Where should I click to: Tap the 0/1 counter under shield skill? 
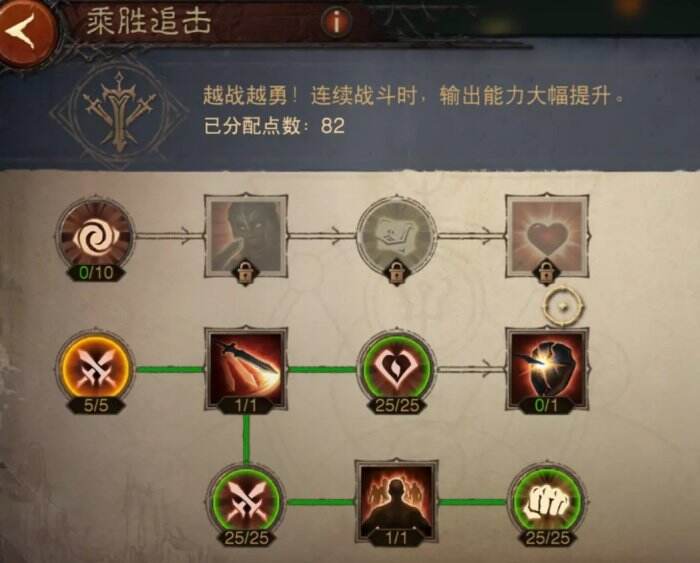pyautogui.click(x=546, y=405)
